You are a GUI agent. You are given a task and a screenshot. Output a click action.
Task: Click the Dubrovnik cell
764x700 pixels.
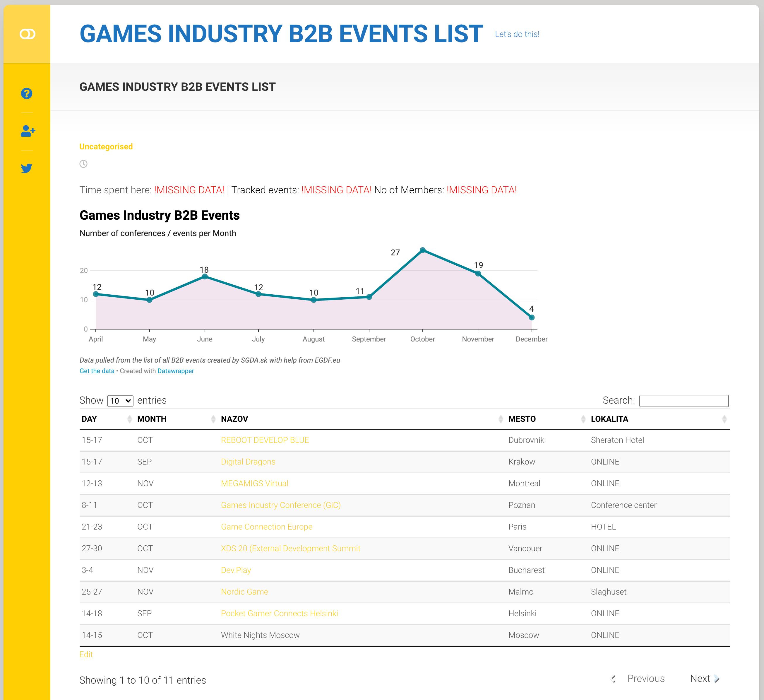click(x=526, y=440)
